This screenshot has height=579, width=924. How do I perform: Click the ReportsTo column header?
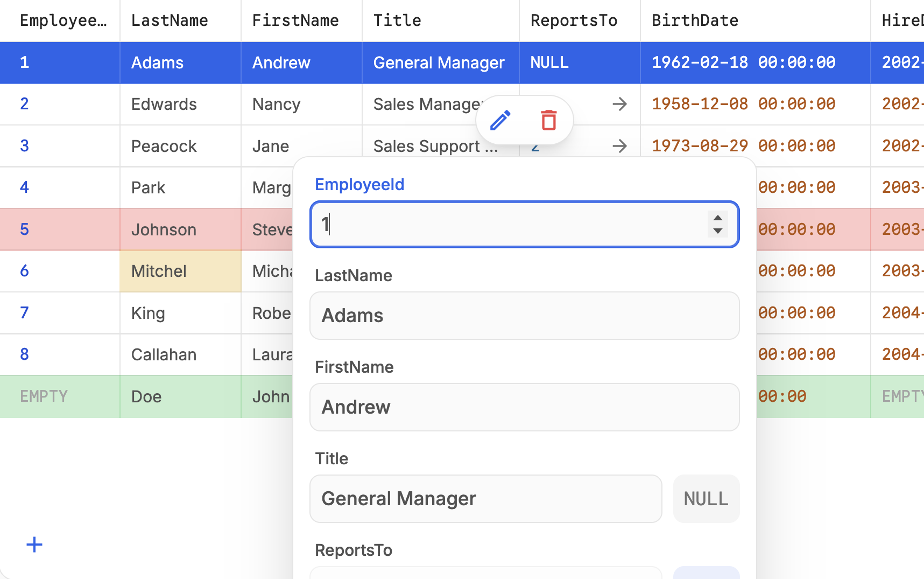pyautogui.click(x=574, y=20)
